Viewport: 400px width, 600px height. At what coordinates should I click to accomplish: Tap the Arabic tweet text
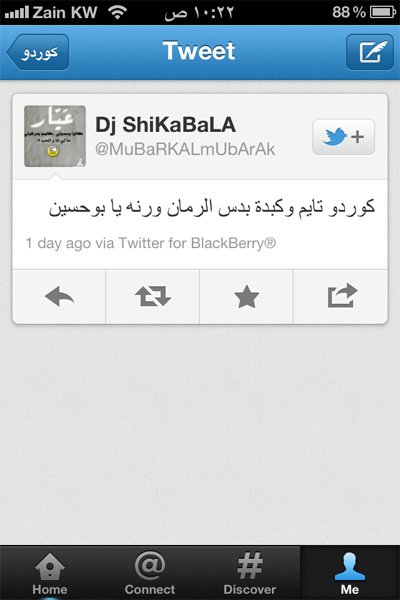(212, 207)
